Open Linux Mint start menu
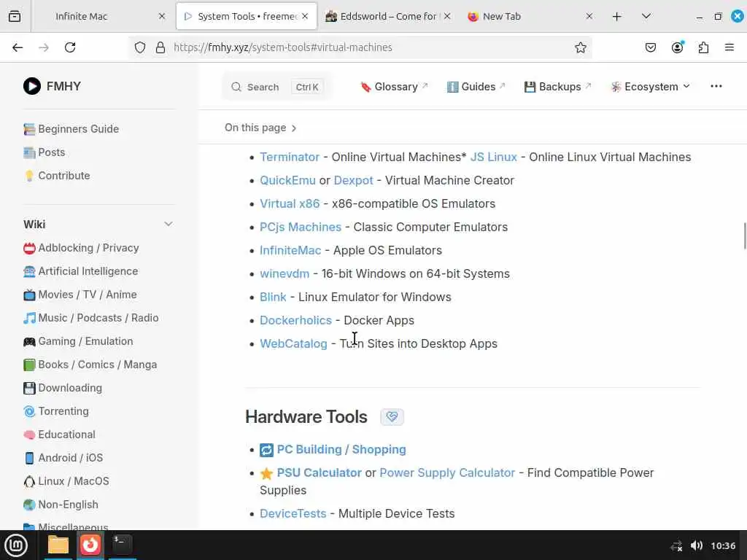This screenshot has width=747, height=560. 16,545
